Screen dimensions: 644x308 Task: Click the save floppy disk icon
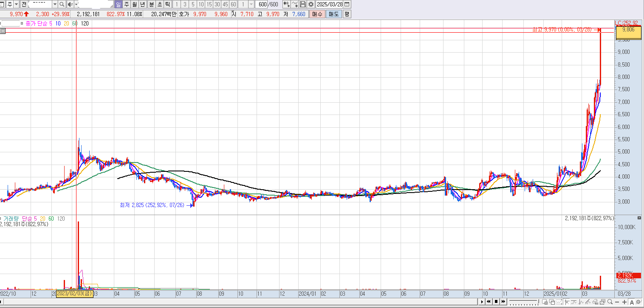coord(303,4)
